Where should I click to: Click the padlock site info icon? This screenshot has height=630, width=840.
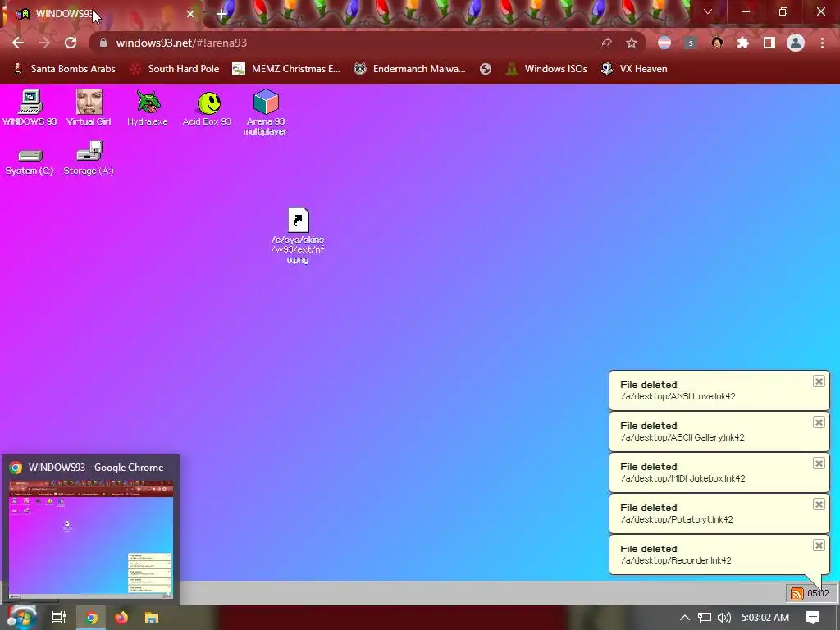point(103,43)
